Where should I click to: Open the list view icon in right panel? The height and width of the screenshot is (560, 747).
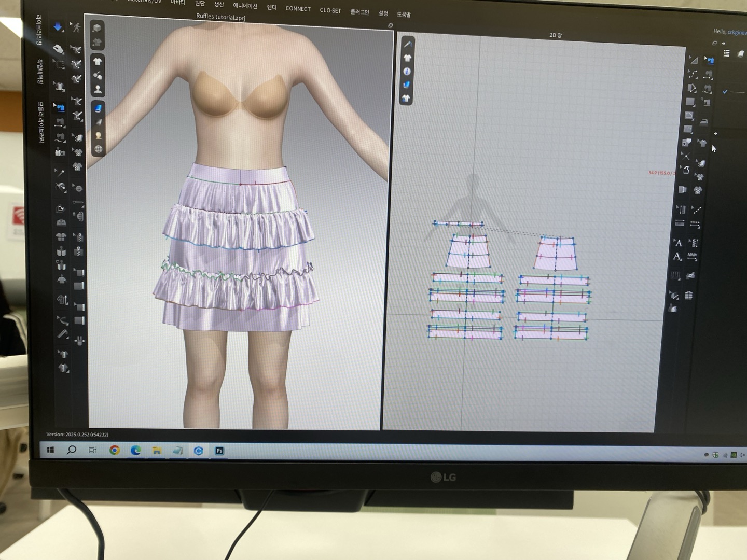coord(726,53)
